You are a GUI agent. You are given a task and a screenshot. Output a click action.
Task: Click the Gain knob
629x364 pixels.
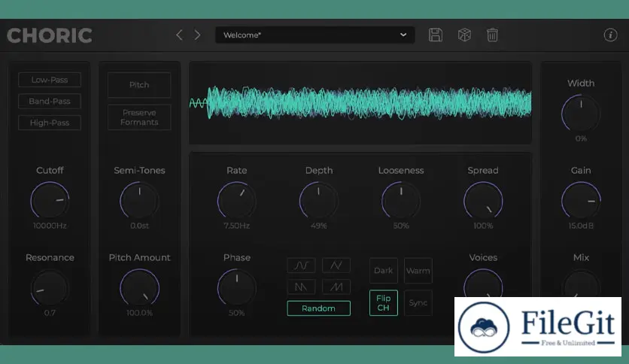coord(581,201)
